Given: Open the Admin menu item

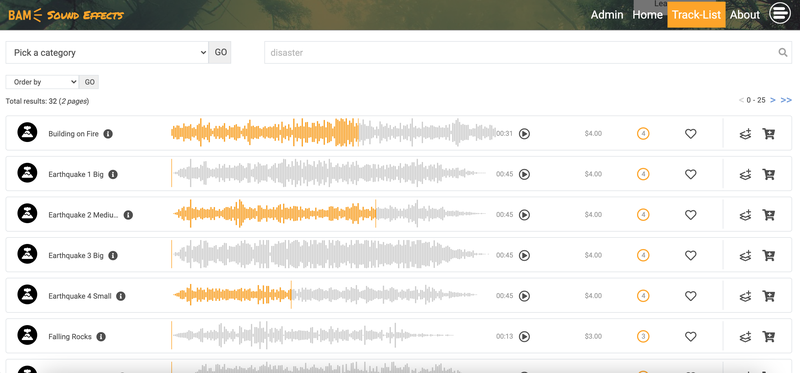Looking at the screenshot, I should (607, 15).
